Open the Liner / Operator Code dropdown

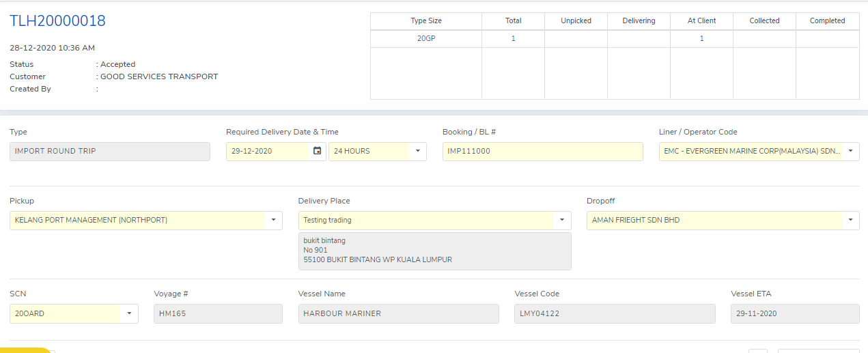(850, 151)
